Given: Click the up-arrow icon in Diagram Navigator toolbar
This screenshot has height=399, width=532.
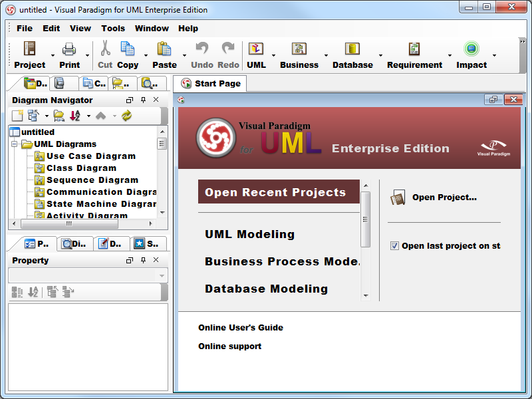Looking at the screenshot, I should (x=101, y=116).
